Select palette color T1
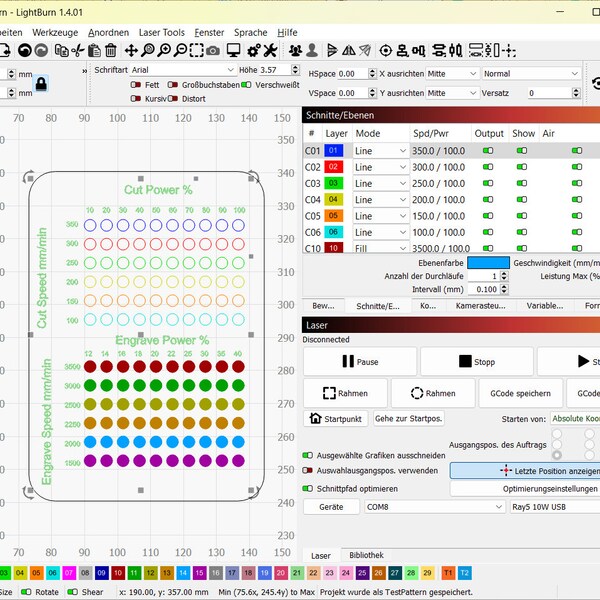Screen dimensions: 600x600 448,573
